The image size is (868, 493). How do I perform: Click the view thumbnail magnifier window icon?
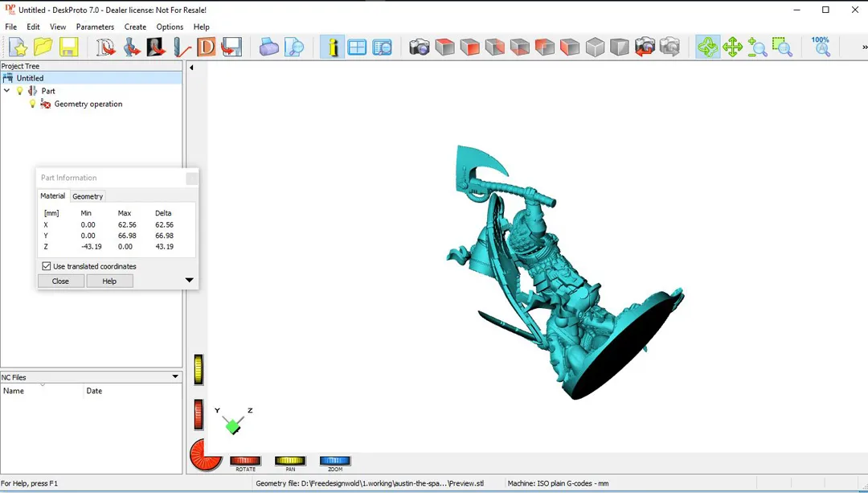(x=382, y=47)
